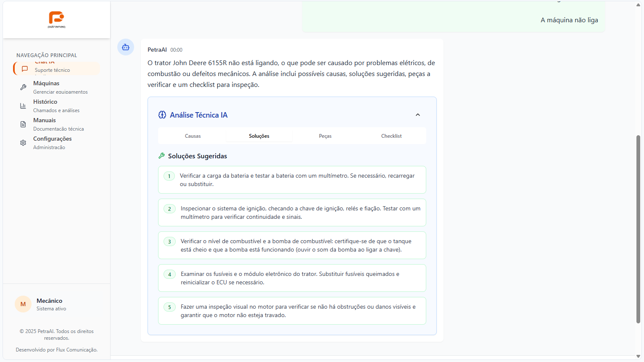Click the step 4 number badge
The height and width of the screenshot is (362, 644).
coord(169,274)
